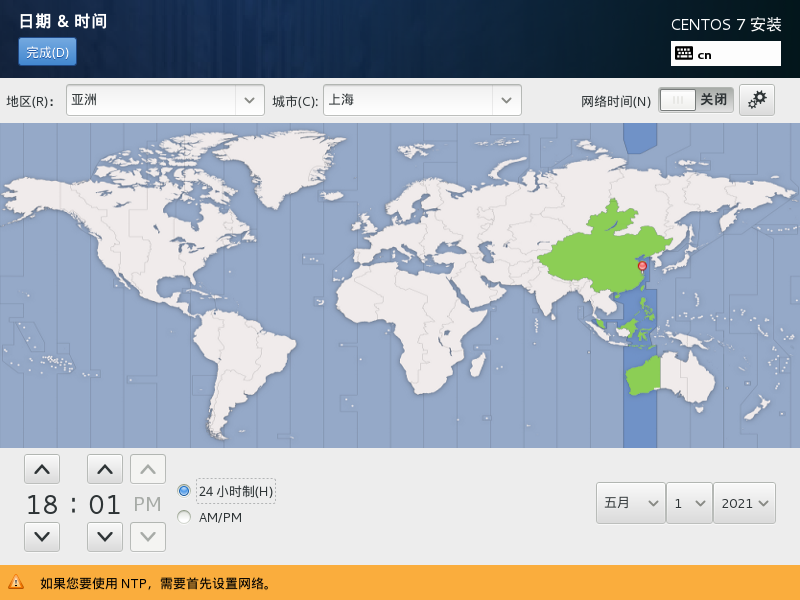Screen dimensions: 800x600
Task: Click the red Shanghai marker on the map
Action: tap(641, 266)
